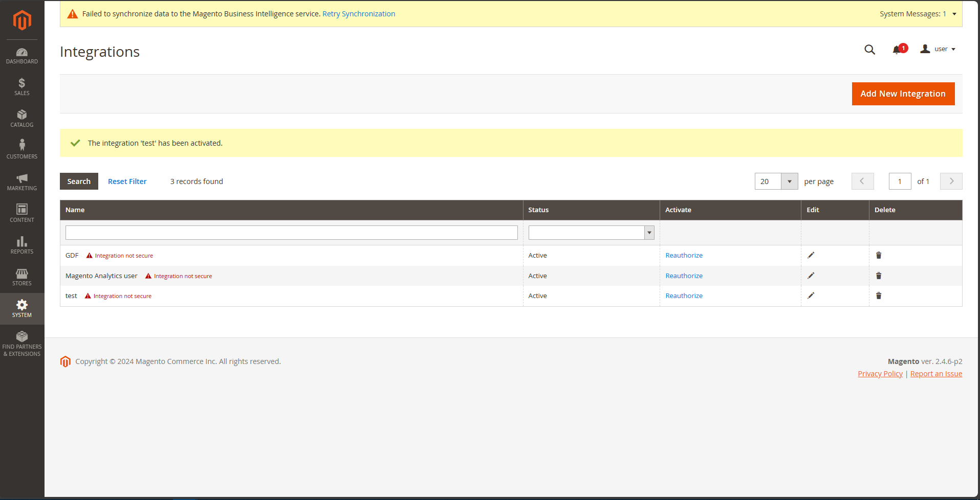Click 'Integration not secure' for Magento Analytics user
980x500 pixels.
click(183, 276)
